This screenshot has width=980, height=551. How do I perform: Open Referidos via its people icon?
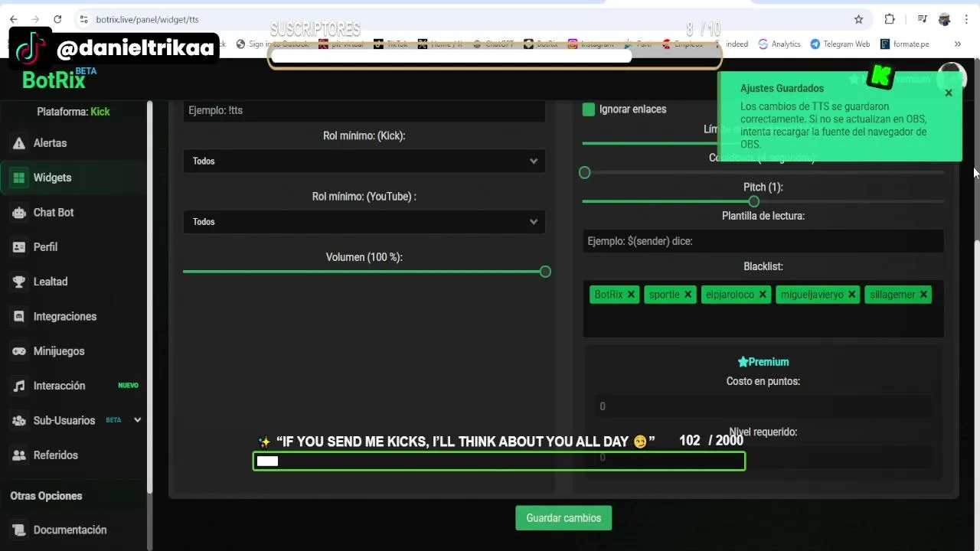pos(19,455)
